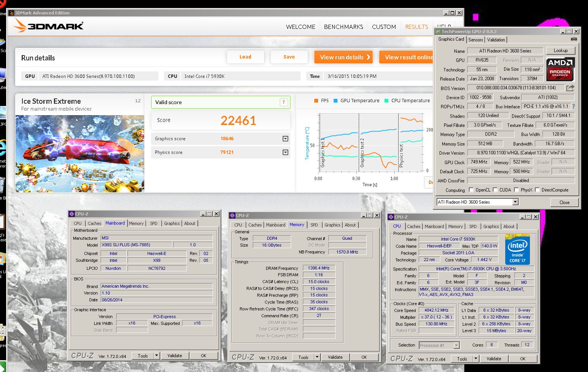The image size is (588, 372).
Task: Click OK in the Memory CPU-Z window
Action: (364, 357)
